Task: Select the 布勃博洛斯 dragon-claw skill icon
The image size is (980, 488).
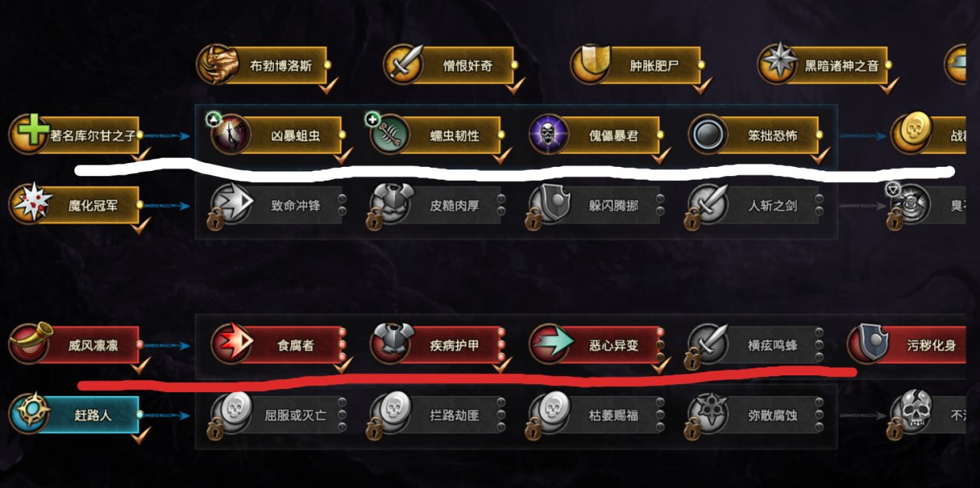Action: click(218, 64)
